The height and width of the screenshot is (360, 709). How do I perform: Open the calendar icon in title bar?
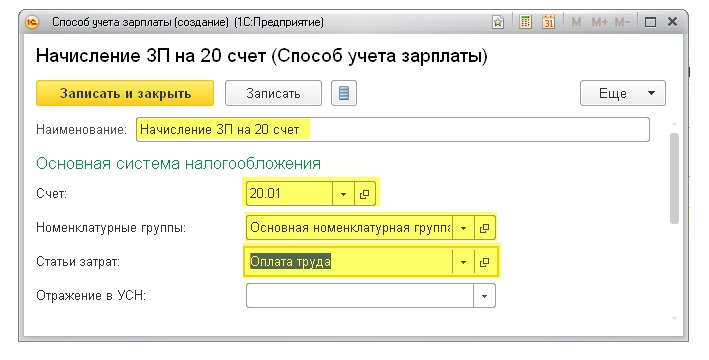[x=548, y=22]
